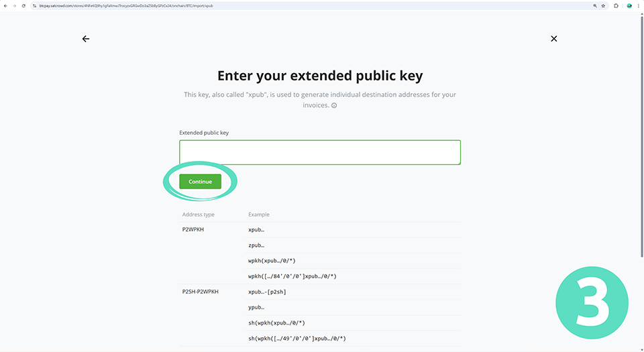644x352 pixels.
Task: Open the xpub help info icon
Action: pos(334,105)
